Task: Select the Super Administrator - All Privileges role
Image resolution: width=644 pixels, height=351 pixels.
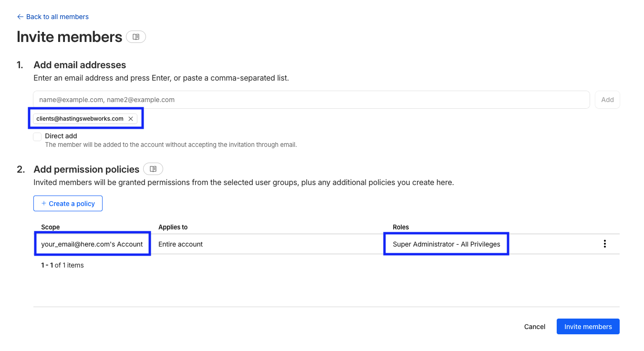Action: click(x=446, y=244)
